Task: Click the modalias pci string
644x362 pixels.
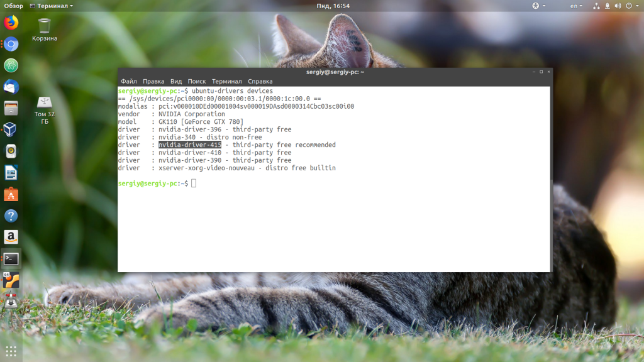Action: [x=257, y=106]
